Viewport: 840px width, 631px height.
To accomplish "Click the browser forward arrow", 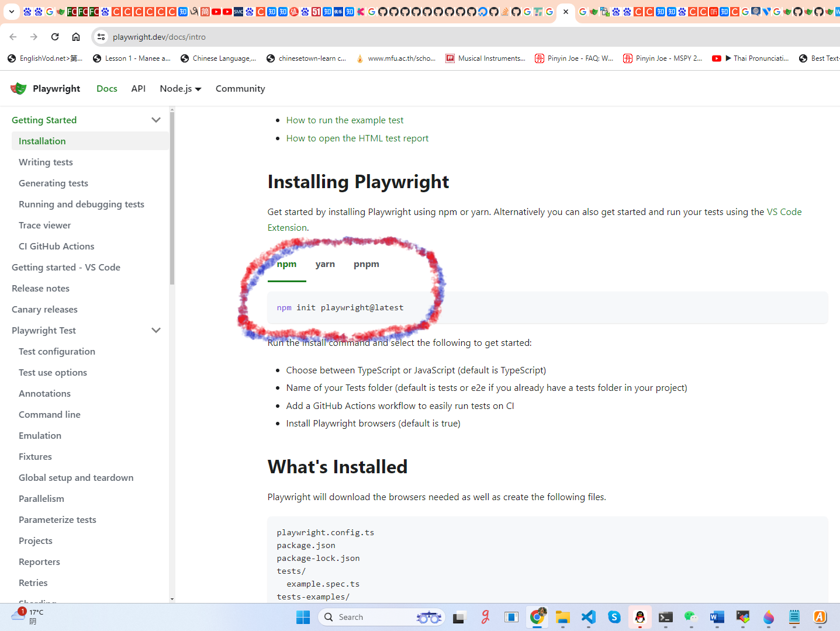I will (34, 37).
